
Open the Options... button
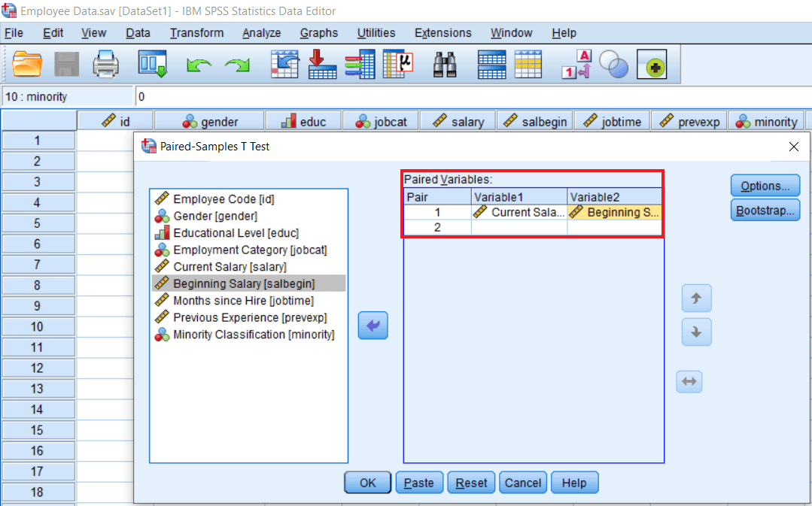(765, 186)
